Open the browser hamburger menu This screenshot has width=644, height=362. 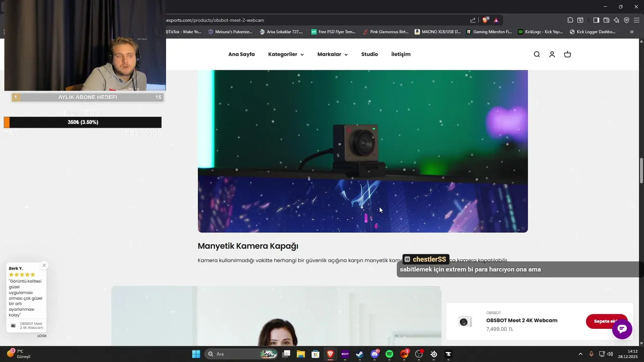[x=636, y=20]
